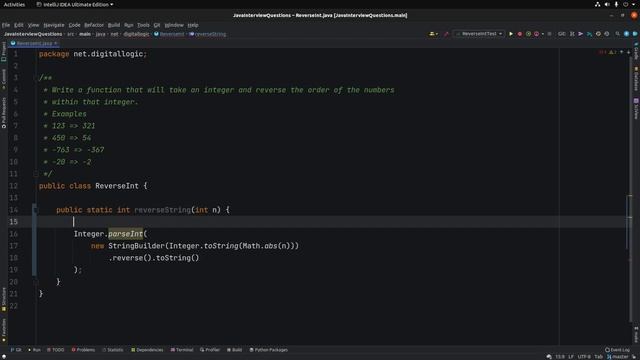Open the network status icon in top bar

pyautogui.click(x=598, y=4)
